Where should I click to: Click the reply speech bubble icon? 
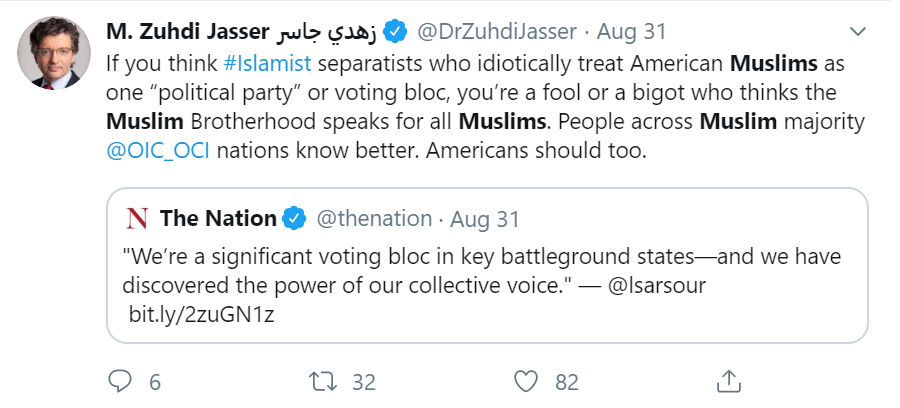click(120, 380)
